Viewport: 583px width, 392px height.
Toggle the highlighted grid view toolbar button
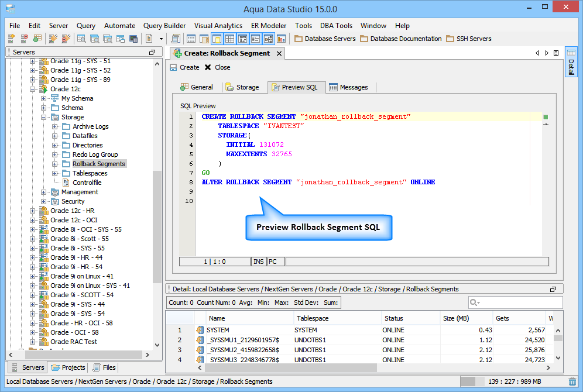(229, 39)
